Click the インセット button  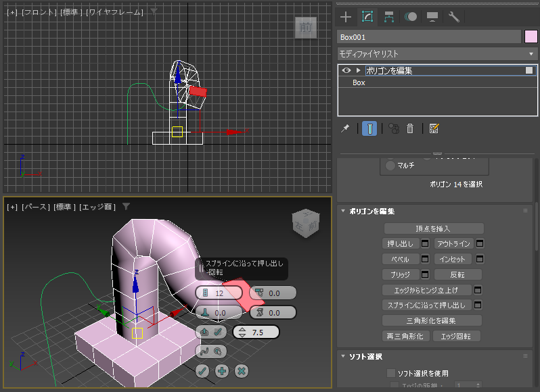pyautogui.click(x=453, y=259)
